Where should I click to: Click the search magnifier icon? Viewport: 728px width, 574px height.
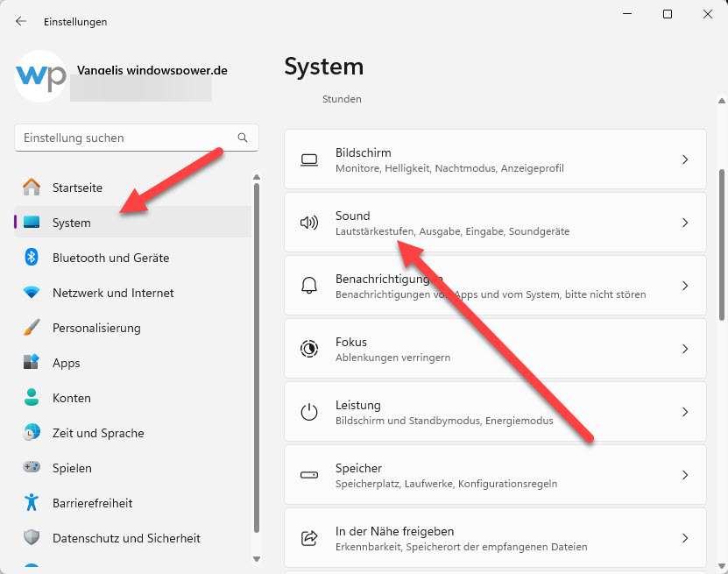coord(243,138)
